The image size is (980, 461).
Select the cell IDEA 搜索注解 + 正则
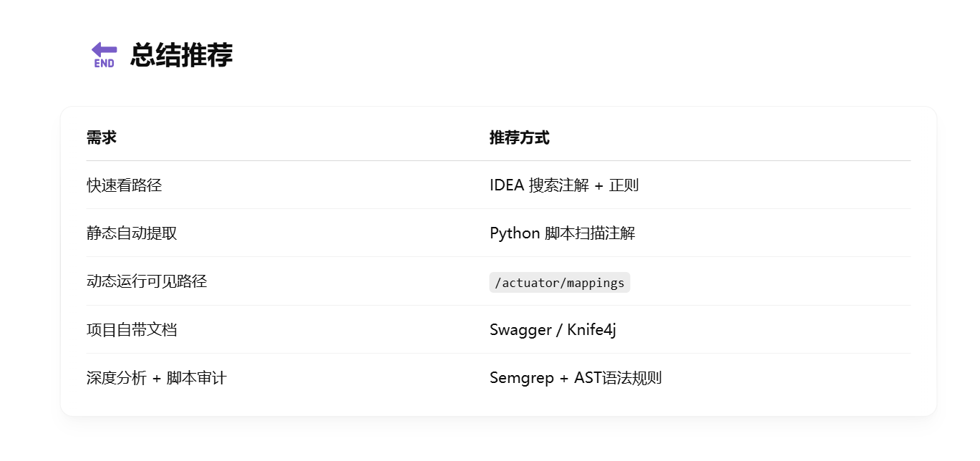coord(564,185)
